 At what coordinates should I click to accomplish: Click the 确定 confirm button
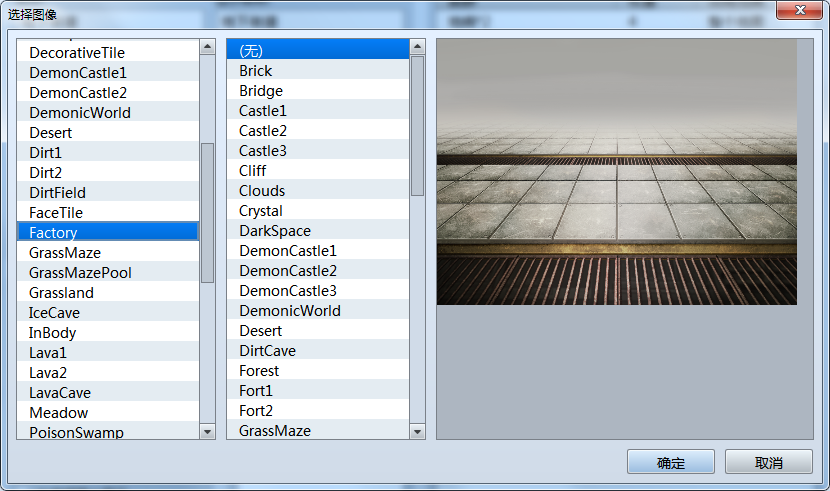point(671,462)
